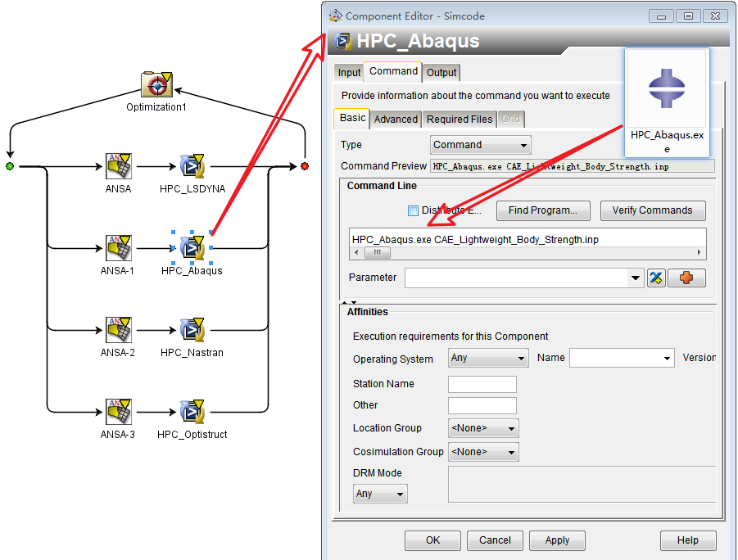The height and width of the screenshot is (560, 738).
Task: Click the Find Program button
Action: pyautogui.click(x=543, y=210)
